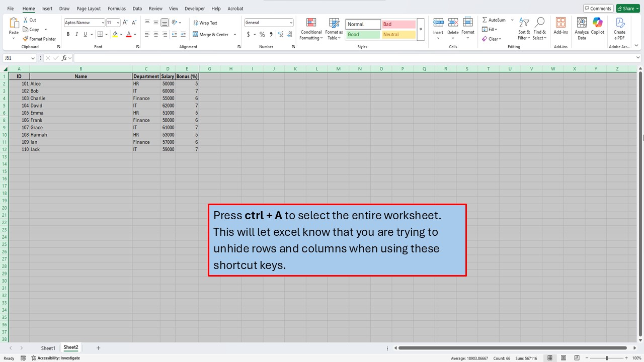Toggle italic formatting
Screen dimensions: 644x362
[x=76, y=34]
